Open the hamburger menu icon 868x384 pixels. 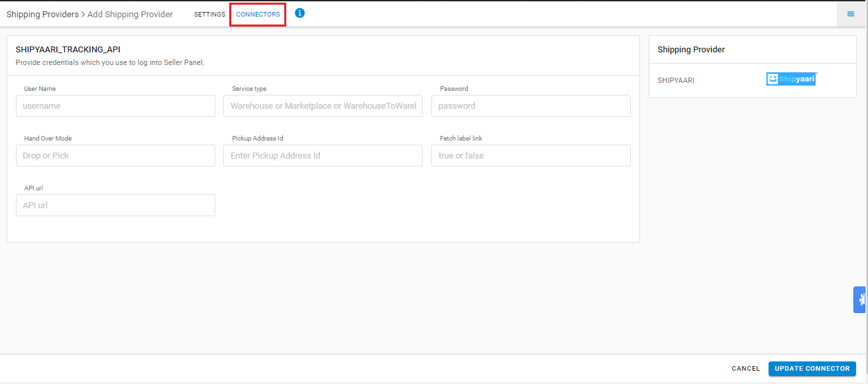[851, 14]
